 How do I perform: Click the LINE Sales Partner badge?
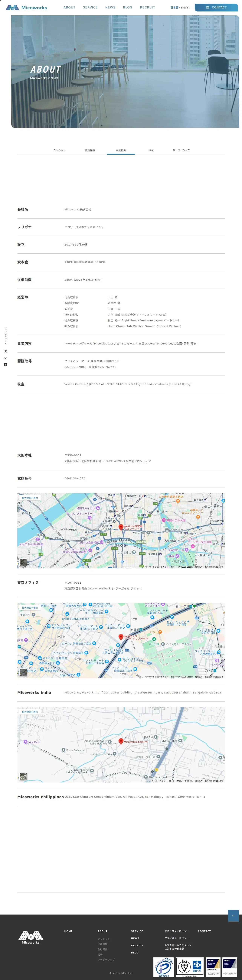(230, 967)
